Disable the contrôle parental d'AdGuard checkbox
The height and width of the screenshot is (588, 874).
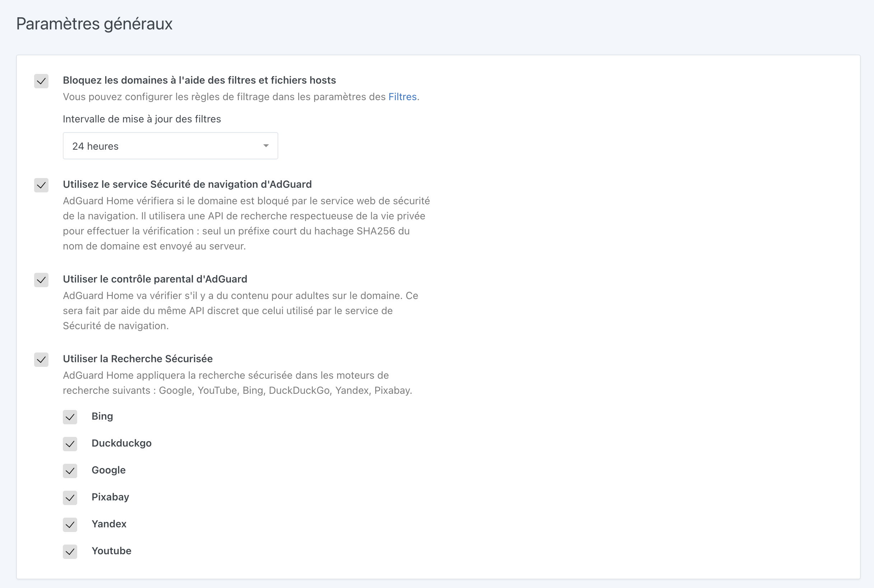click(41, 280)
